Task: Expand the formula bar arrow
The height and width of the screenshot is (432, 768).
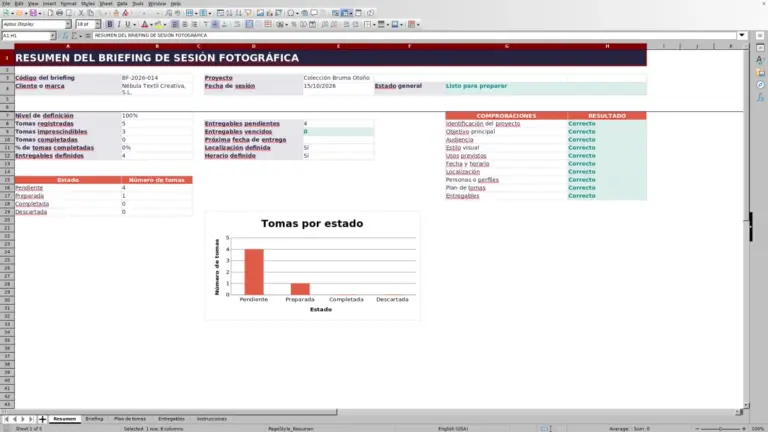Action: (742, 35)
